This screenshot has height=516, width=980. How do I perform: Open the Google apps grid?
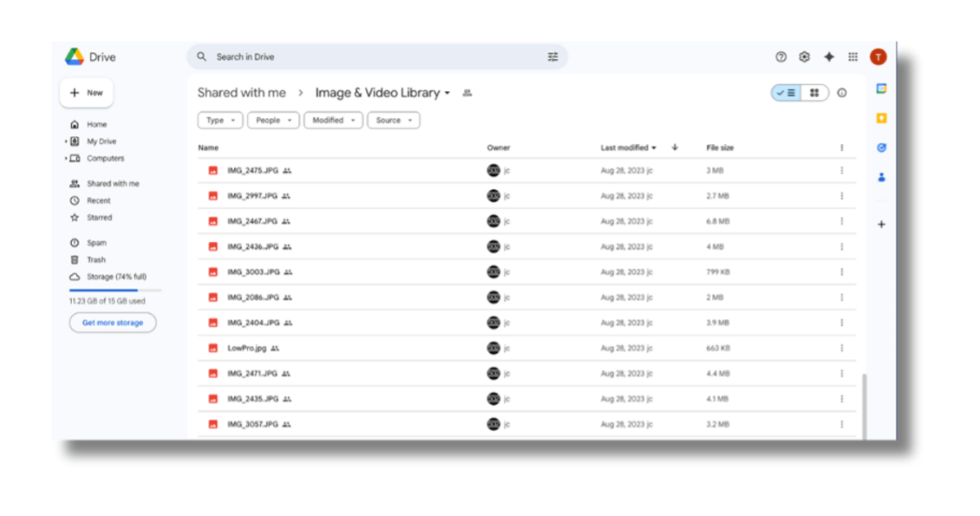click(853, 56)
